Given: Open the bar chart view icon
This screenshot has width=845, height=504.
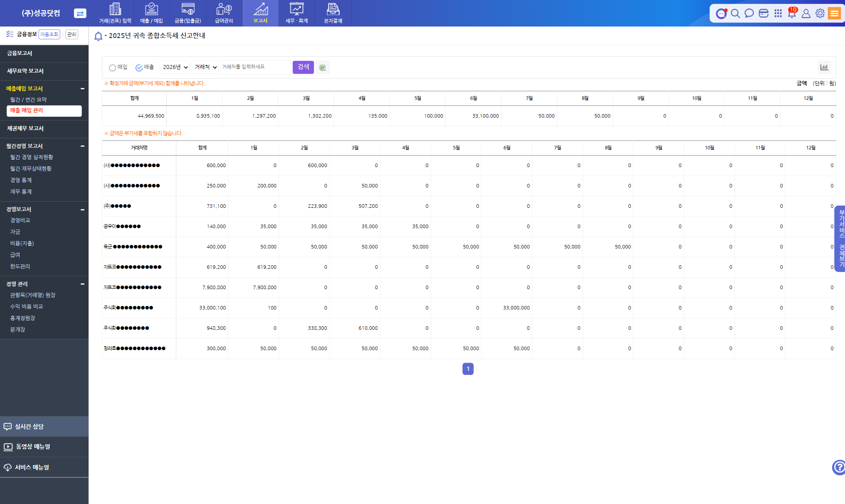Looking at the screenshot, I should click(x=824, y=67).
